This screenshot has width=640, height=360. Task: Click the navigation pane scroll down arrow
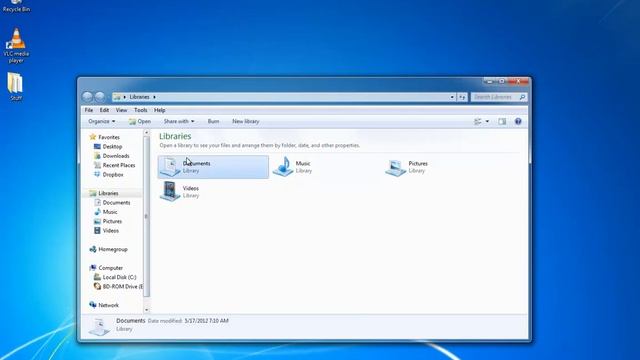click(147, 310)
